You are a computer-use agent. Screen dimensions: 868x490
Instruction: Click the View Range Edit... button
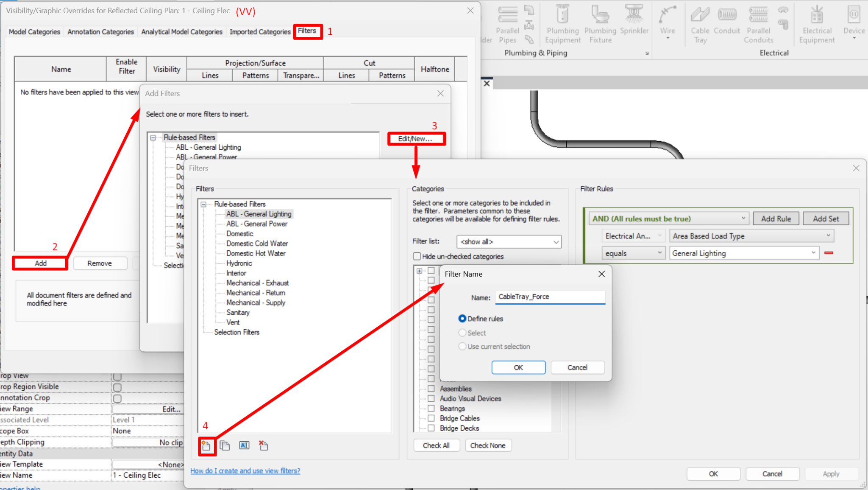pyautogui.click(x=148, y=409)
